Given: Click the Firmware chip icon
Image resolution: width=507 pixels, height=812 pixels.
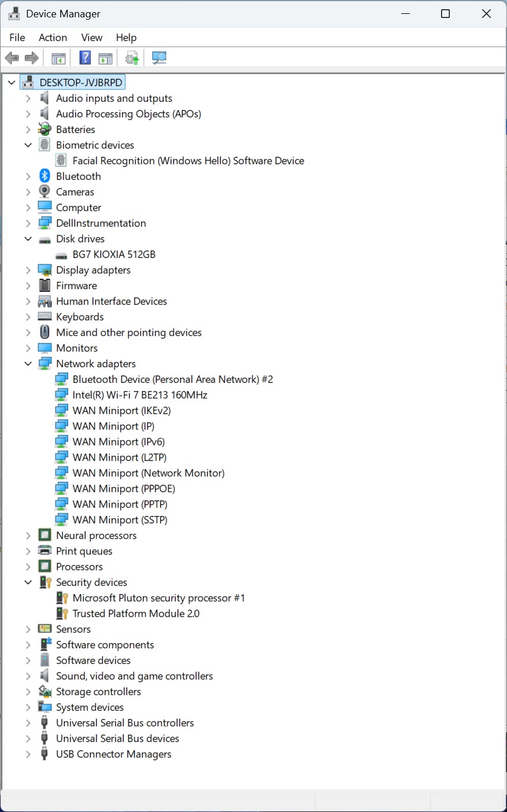Looking at the screenshot, I should click(x=45, y=285).
